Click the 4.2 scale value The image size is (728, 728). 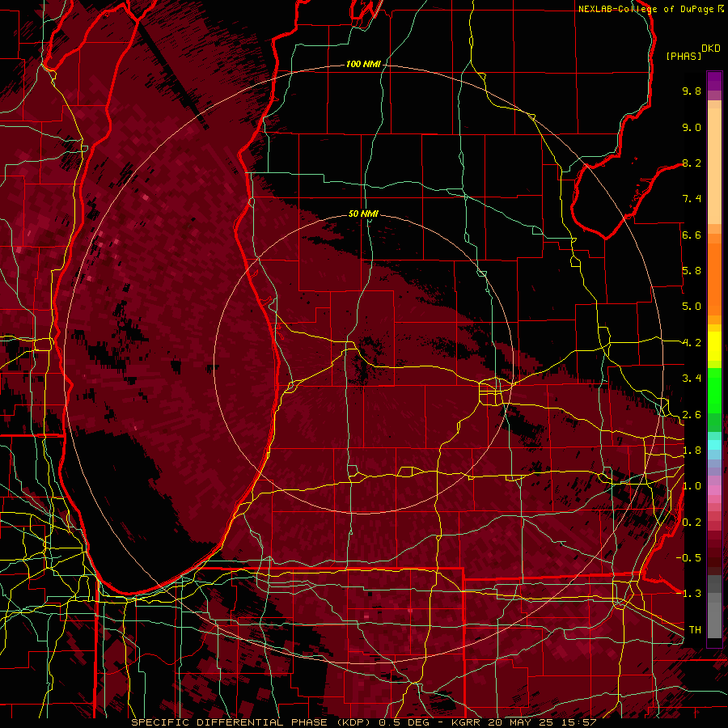[x=692, y=343]
